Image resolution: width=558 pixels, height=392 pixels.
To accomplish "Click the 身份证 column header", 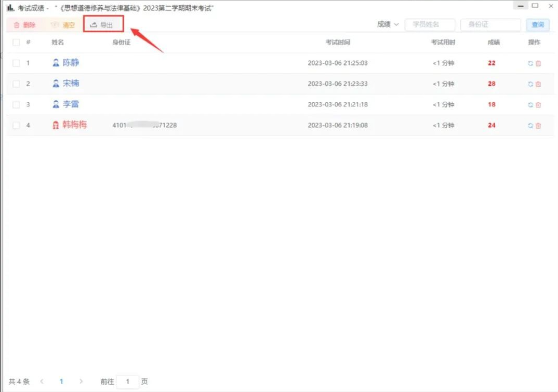I will click(122, 43).
